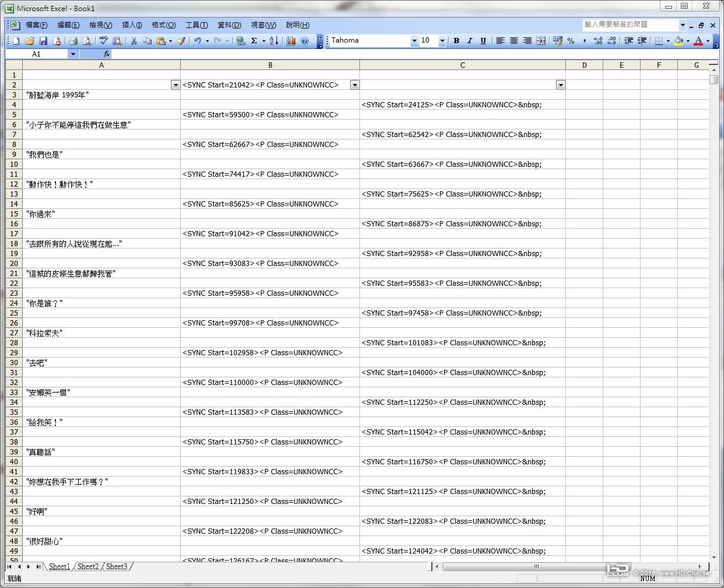The width and height of the screenshot is (724, 588).
Task: Click the Permission icon next to Save
Action: point(57,41)
